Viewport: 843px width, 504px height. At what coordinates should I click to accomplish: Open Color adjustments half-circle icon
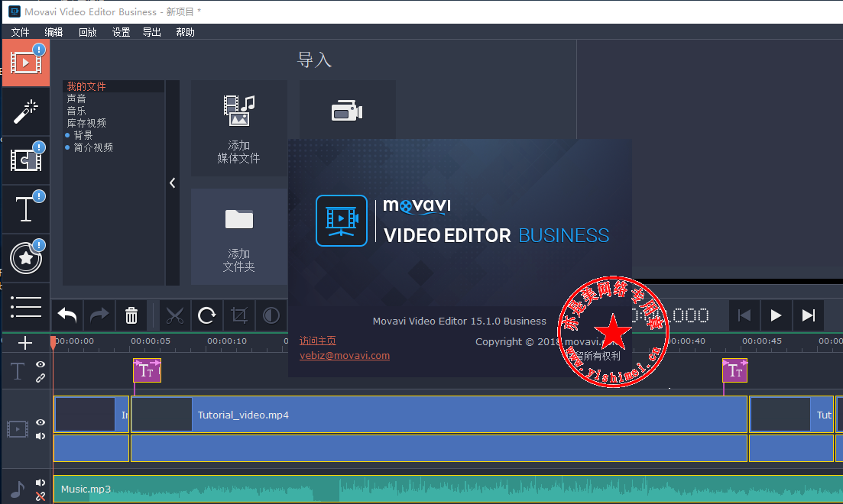tap(271, 315)
